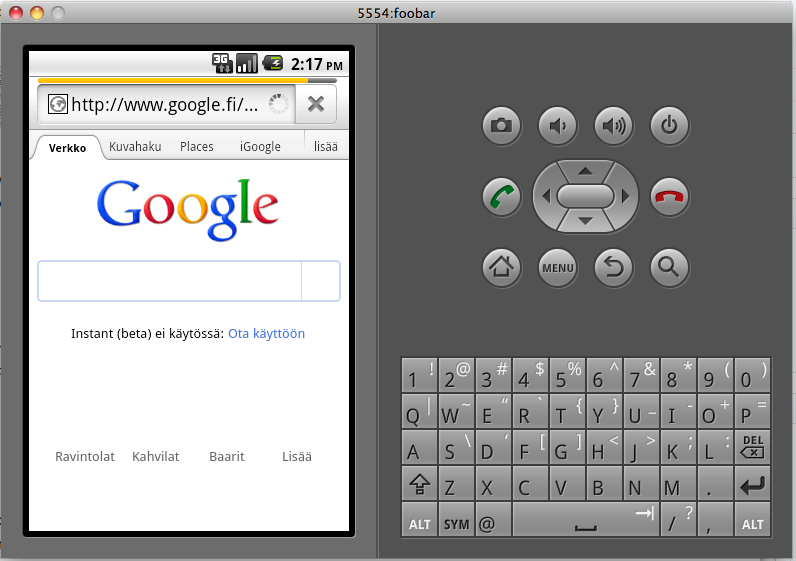Click the right ALT key

(752, 520)
